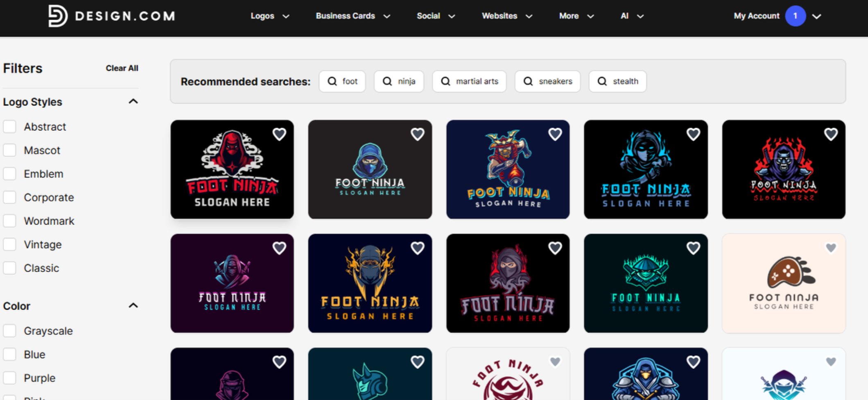
Task: Favorite the game controller Foot Ninja logo
Action: click(x=831, y=247)
